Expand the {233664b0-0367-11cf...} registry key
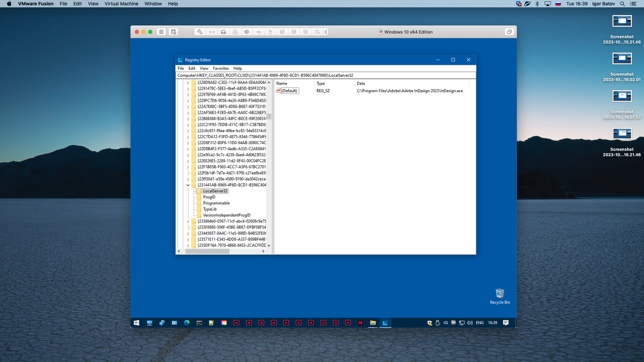Screen dimensions: 644x362 tap(188, 221)
